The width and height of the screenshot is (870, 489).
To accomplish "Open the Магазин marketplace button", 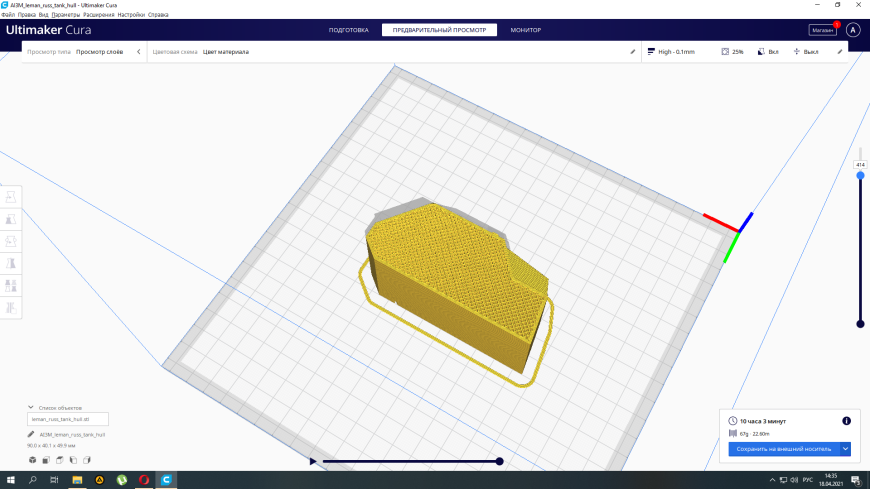I will (822, 30).
